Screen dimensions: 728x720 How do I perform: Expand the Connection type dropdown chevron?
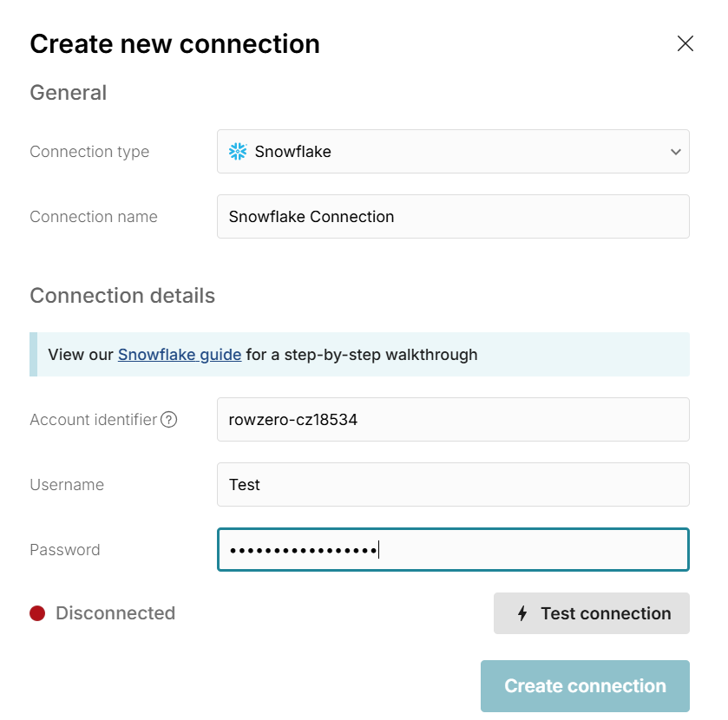[676, 152]
